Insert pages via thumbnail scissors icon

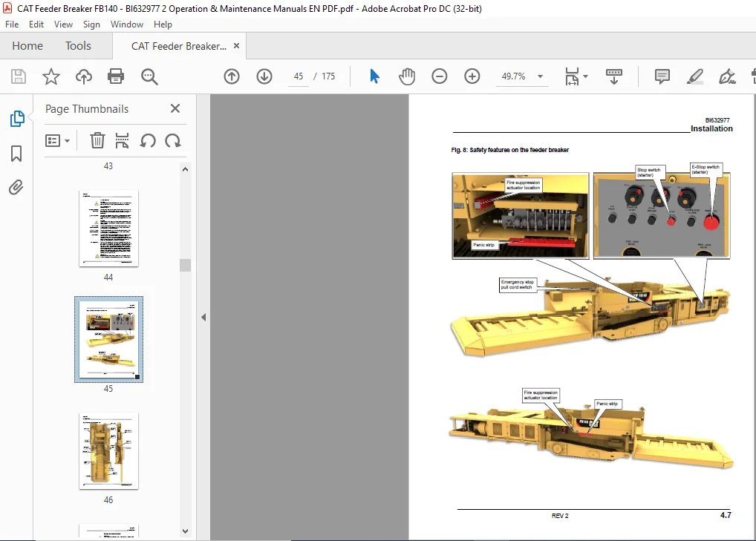(122, 141)
